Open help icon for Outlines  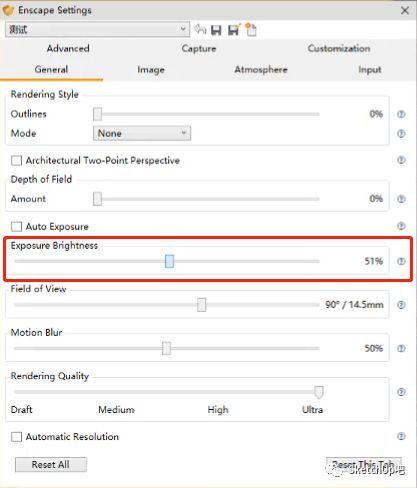point(401,114)
